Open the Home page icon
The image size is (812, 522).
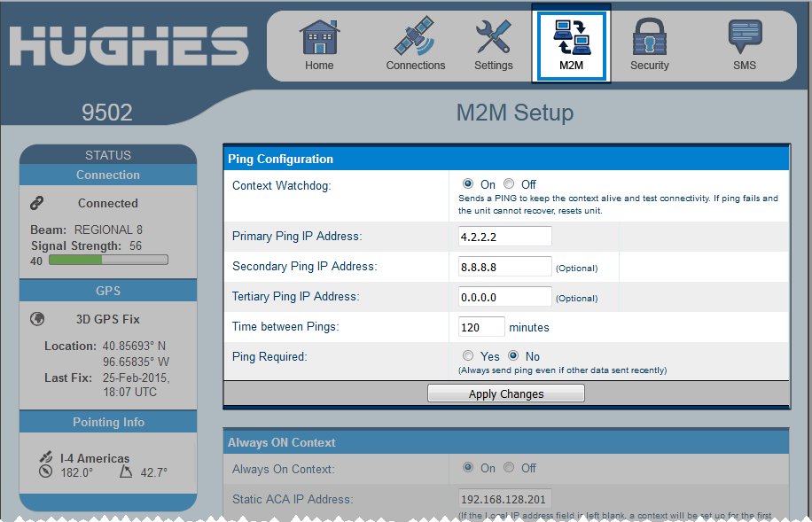point(319,38)
